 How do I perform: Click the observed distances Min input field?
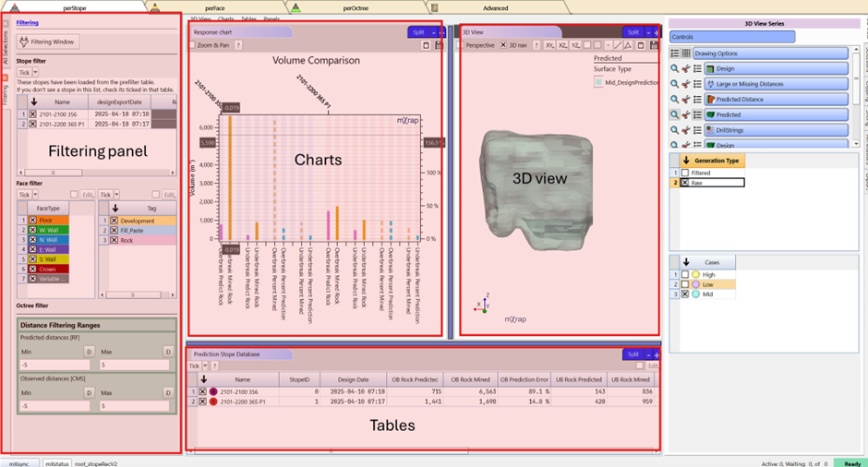pos(54,405)
